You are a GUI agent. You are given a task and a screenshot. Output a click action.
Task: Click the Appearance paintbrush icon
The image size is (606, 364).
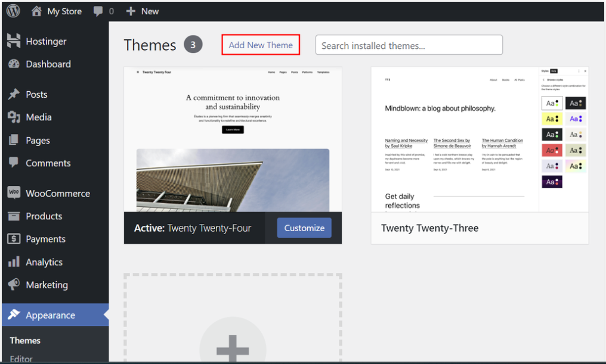pos(14,315)
